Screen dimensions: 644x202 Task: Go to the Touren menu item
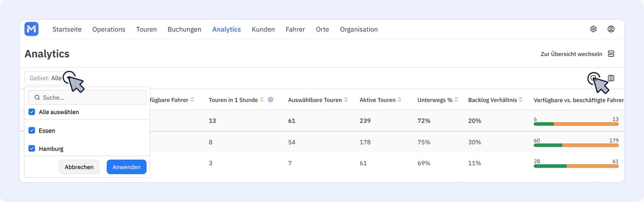pos(146,29)
